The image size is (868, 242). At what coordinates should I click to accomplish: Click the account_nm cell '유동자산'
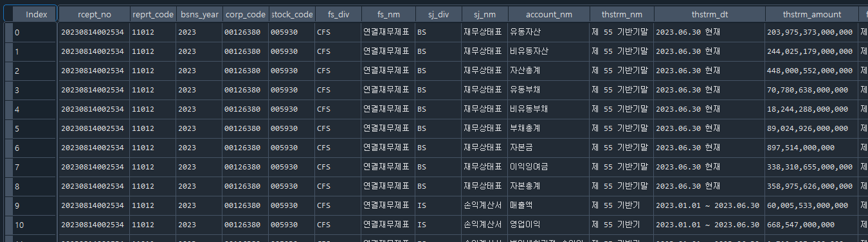click(548, 32)
